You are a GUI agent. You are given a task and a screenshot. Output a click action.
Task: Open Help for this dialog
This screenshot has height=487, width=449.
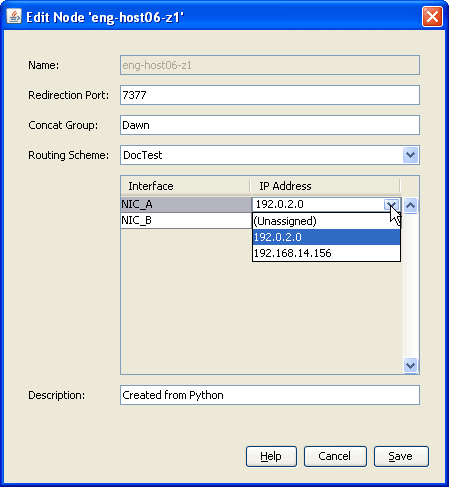pos(271,456)
